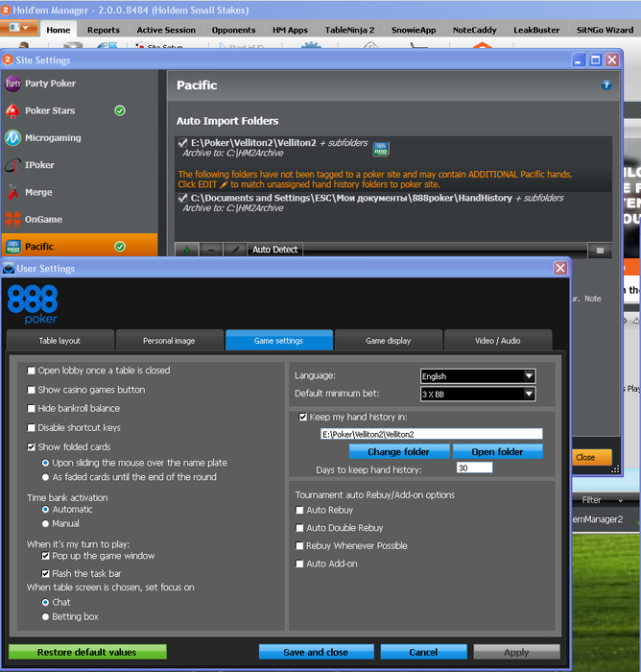Switch to Personal image tab
This screenshot has height=672, width=641.
(169, 340)
